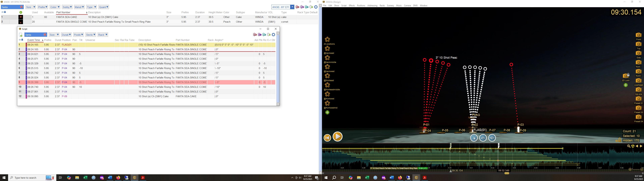Click the rewind to start button
The image size is (644, 181).
[327, 138]
